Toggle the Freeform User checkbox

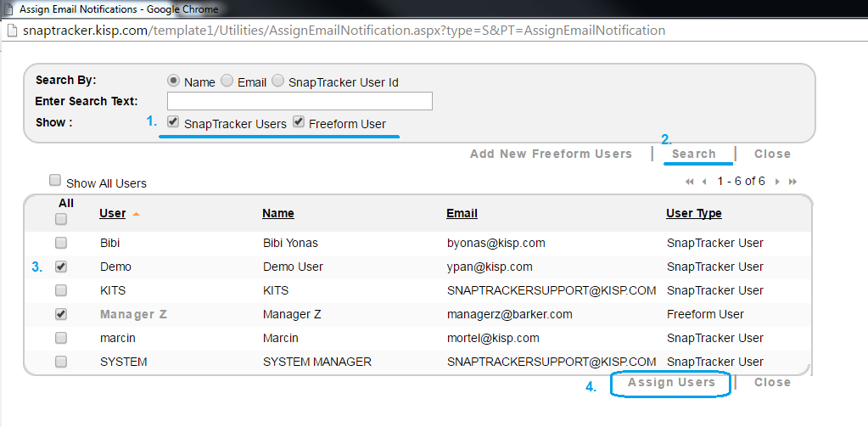pyautogui.click(x=299, y=122)
